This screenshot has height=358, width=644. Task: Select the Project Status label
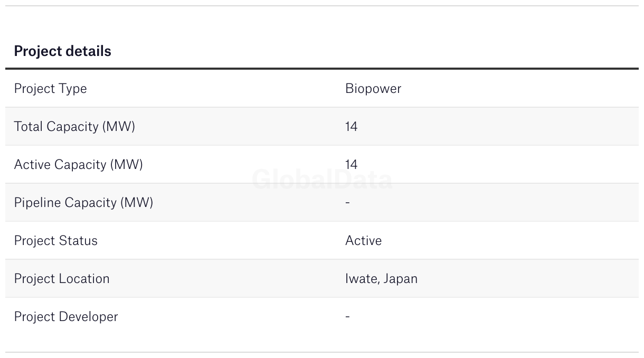(x=55, y=241)
